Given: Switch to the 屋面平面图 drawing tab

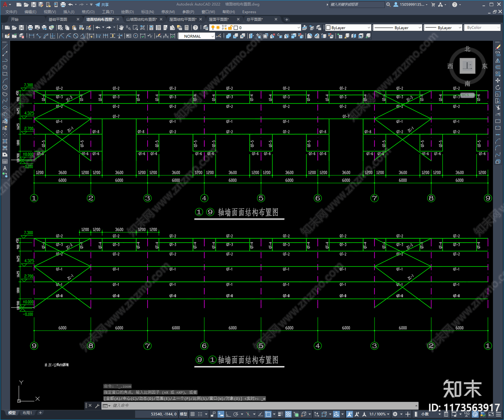Looking at the screenshot, I should (219, 19).
